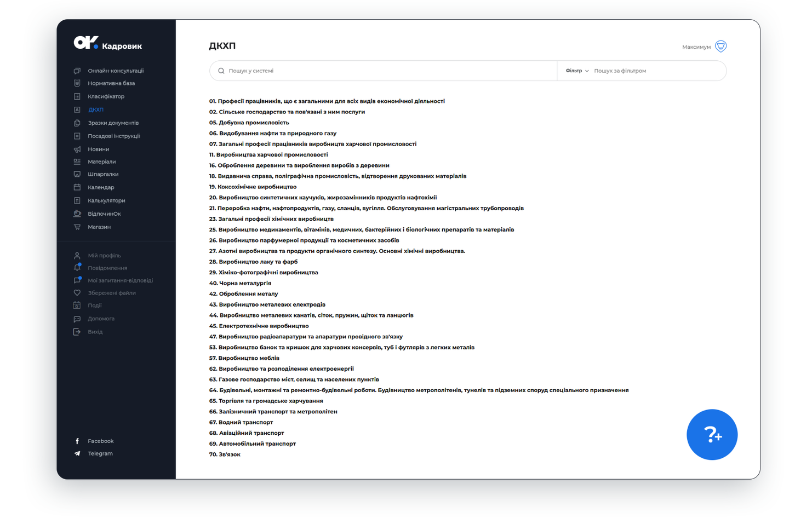Viewport: 812px width, 524px height.
Task: Open Онлайн-консультації section
Action: 116,71
